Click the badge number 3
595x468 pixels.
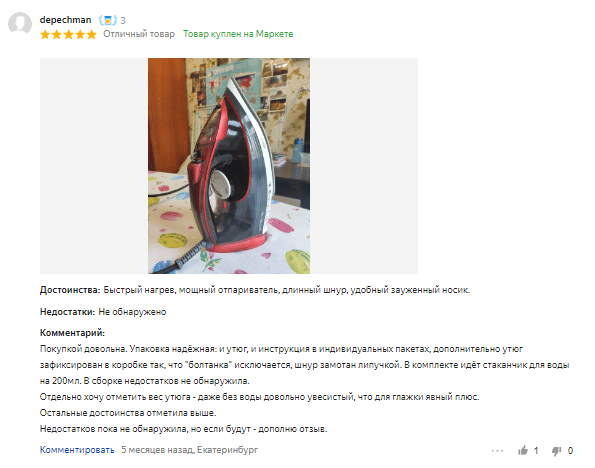pyautogui.click(x=123, y=20)
